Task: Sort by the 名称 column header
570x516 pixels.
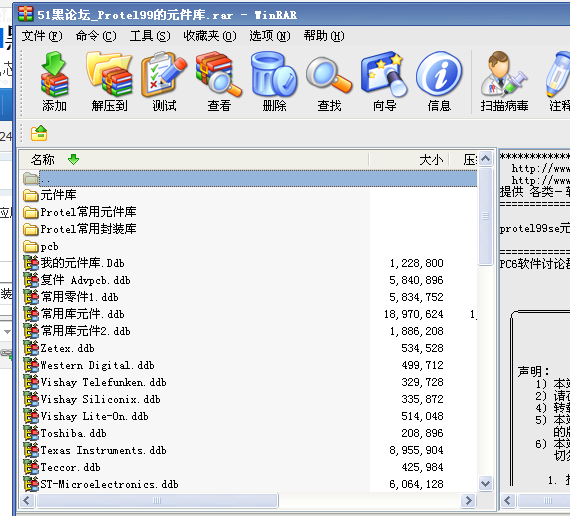Action: coord(194,160)
